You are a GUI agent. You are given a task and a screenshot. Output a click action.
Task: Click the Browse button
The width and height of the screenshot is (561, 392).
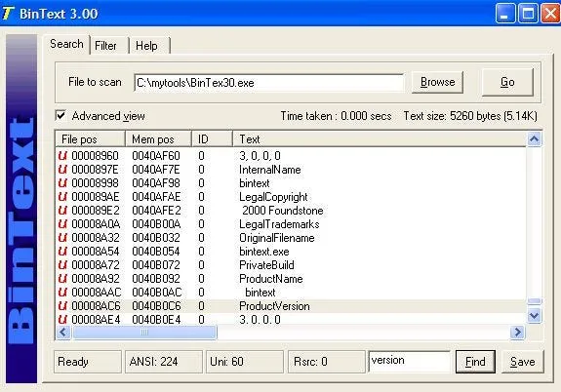click(437, 82)
